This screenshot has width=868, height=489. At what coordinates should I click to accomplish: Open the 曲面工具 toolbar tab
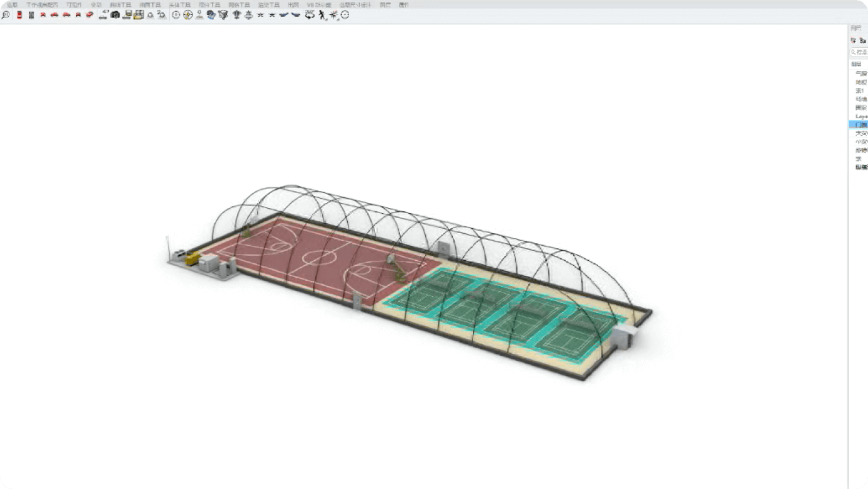[x=150, y=4]
